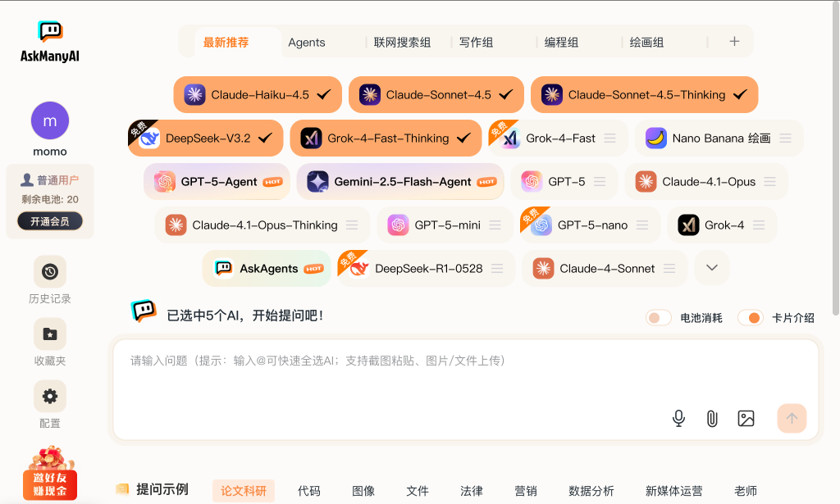The height and width of the screenshot is (504, 840).
Task: Click the 开通会员 membership button
Action: [50, 221]
